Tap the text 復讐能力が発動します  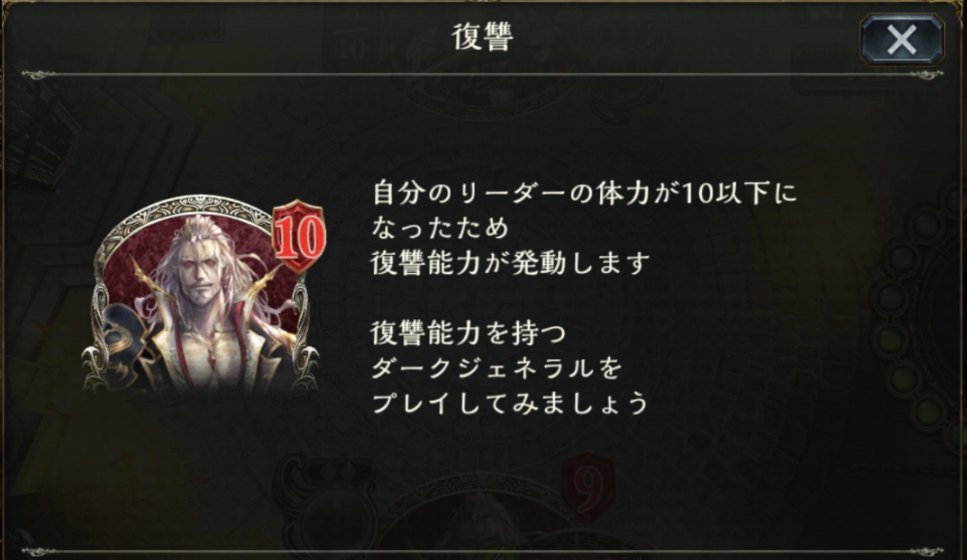(x=511, y=263)
